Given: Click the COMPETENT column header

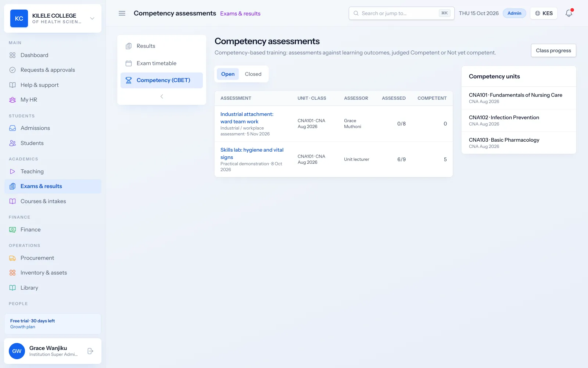Looking at the screenshot, I should click(432, 98).
